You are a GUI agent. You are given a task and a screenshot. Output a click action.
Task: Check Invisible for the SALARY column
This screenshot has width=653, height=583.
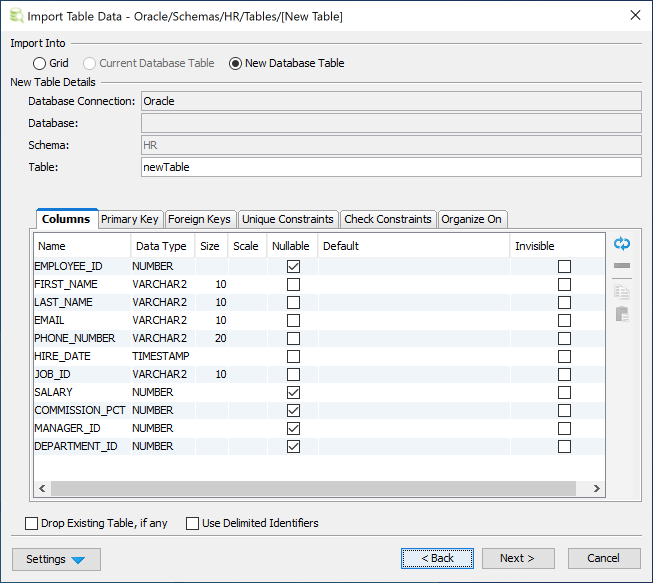(x=564, y=393)
